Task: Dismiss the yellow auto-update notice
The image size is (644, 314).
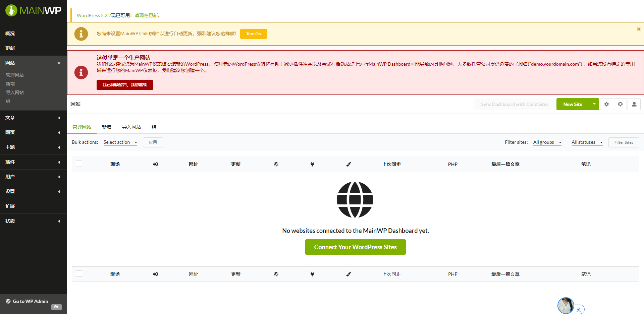Action: coord(639,29)
